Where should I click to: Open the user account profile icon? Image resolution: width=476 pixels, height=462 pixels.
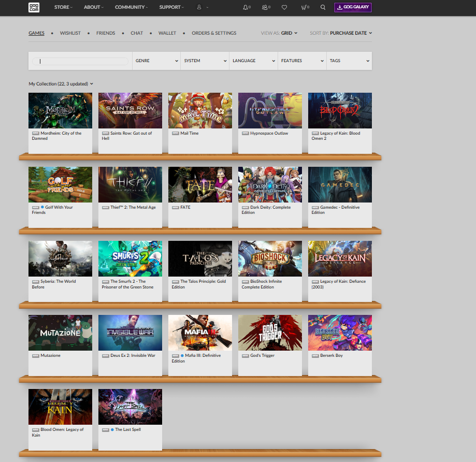pyautogui.click(x=199, y=7)
